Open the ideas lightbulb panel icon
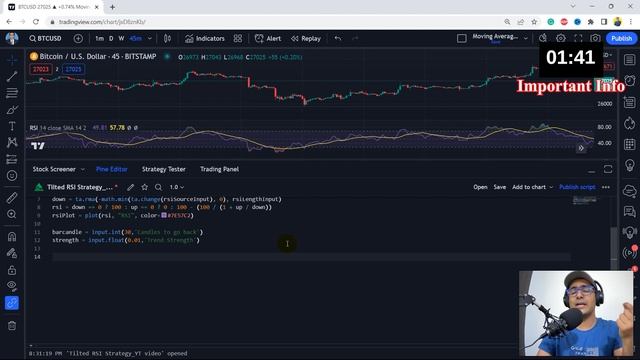The image size is (640, 360). click(x=629, y=165)
